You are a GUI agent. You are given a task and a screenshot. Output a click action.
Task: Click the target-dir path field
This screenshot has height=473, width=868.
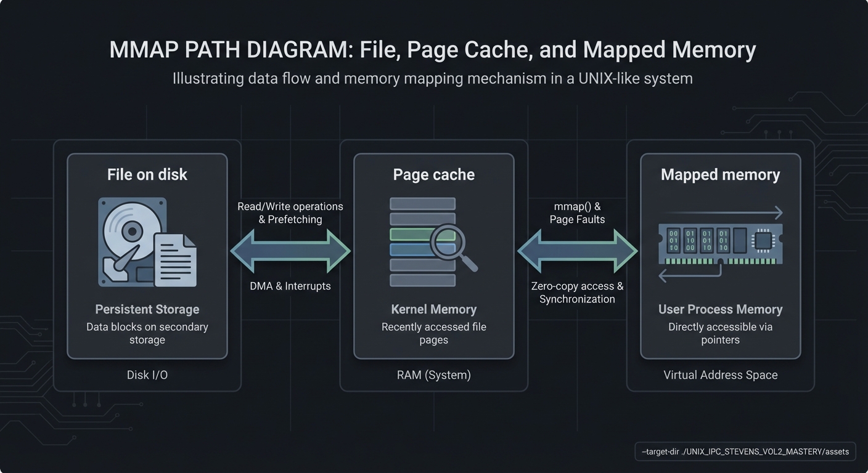(x=745, y=451)
